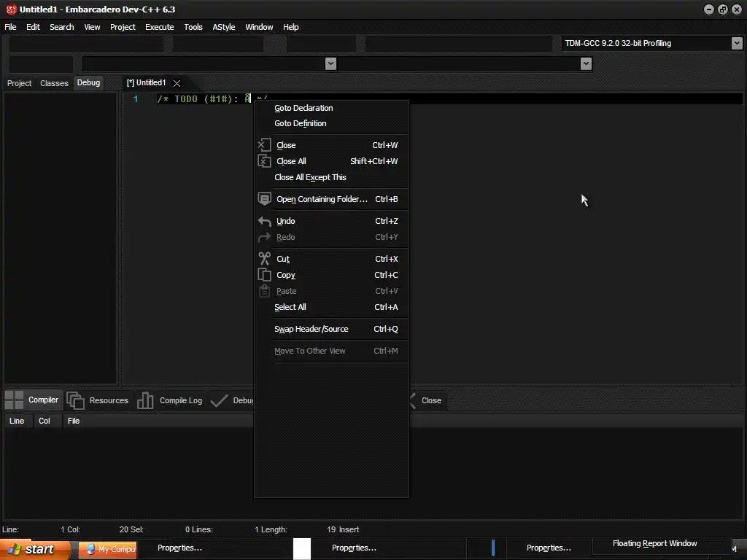The width and height of the screenshot is (747, 560).
Task: Click the Undo arrow icon
Action: tap(264, 221)
